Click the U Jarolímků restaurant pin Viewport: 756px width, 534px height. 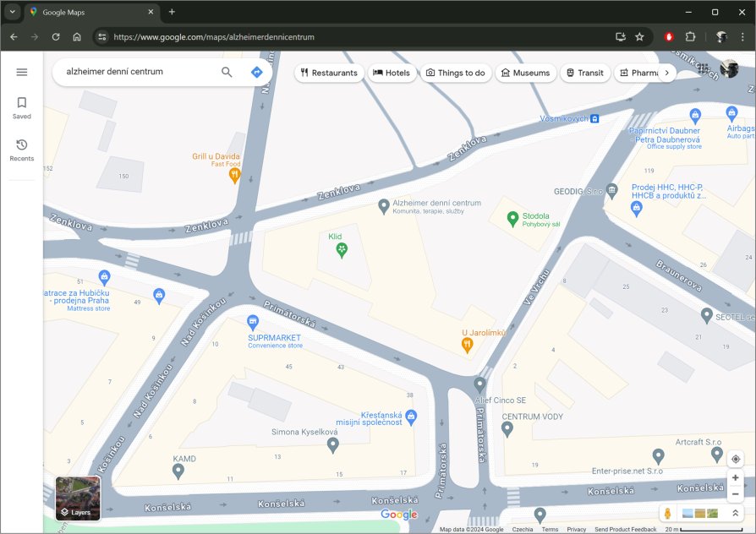pyautogui.click(x=467, y=346)
